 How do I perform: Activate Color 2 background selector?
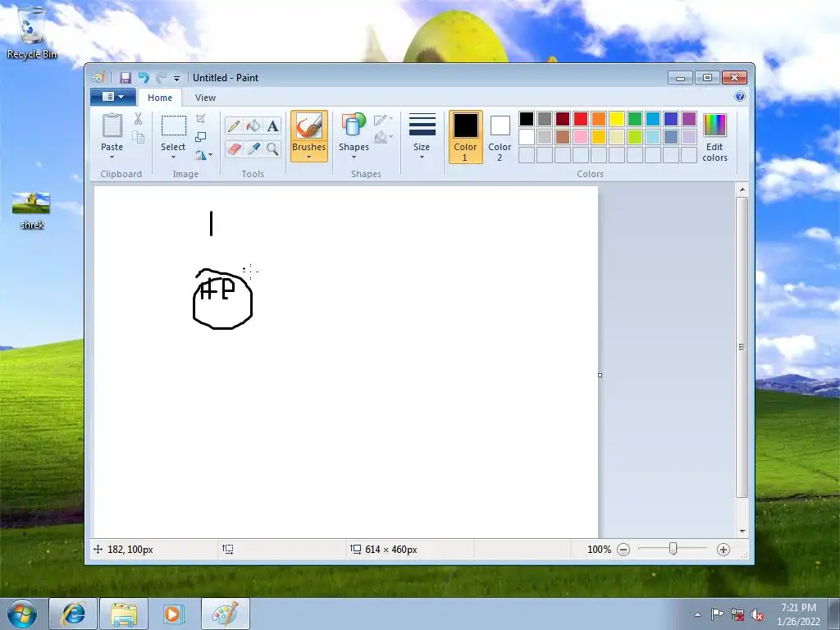click(500, 137)
